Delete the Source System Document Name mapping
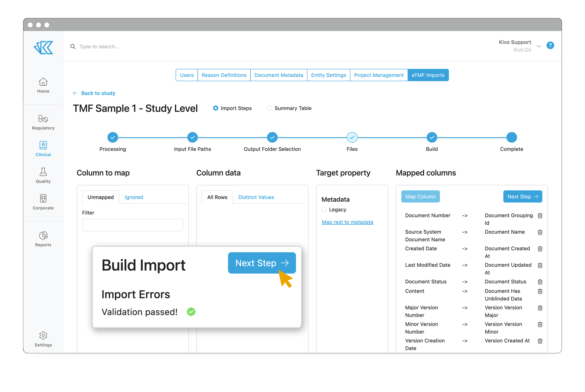Image resolution: width=585 pixels, height=392 pixels. [x=540, y=232]
